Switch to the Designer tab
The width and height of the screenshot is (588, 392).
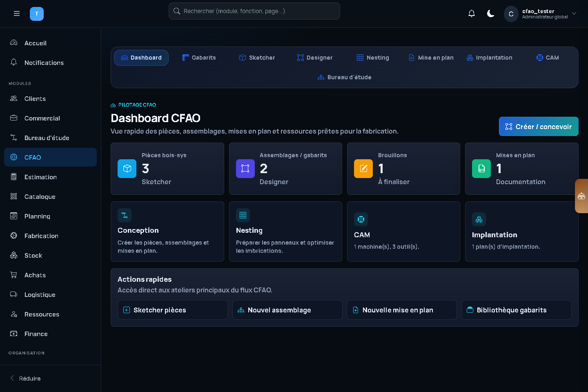(x=315, y=58)
